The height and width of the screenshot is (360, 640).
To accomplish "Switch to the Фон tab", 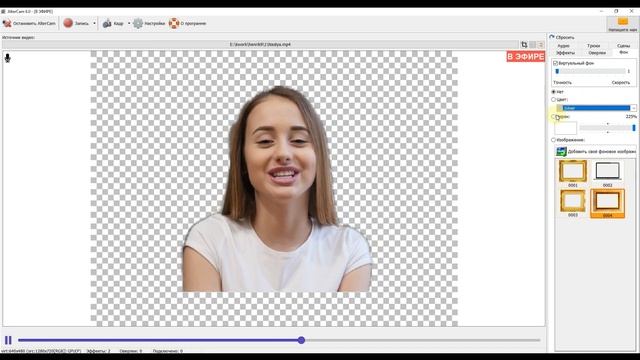I will [624, 53].
